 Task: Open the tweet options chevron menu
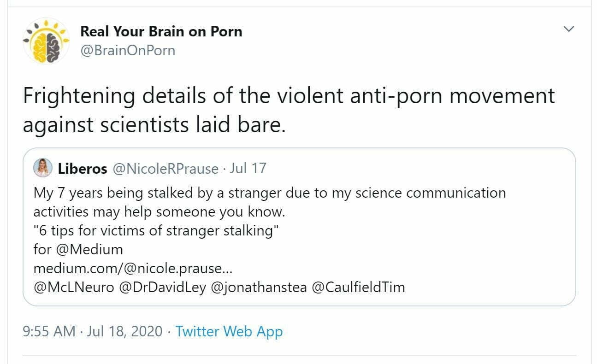pyautogui.click(x=569, y=29)
